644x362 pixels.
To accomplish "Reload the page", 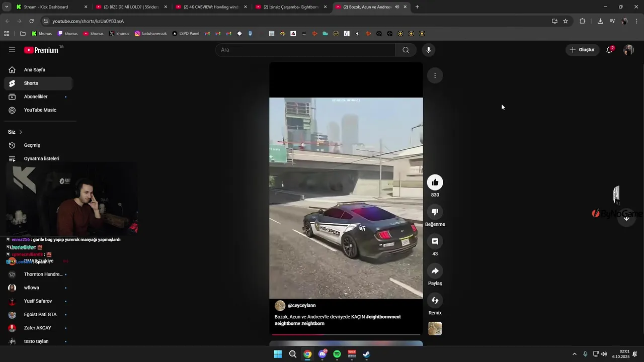I will tap(31, 21).
